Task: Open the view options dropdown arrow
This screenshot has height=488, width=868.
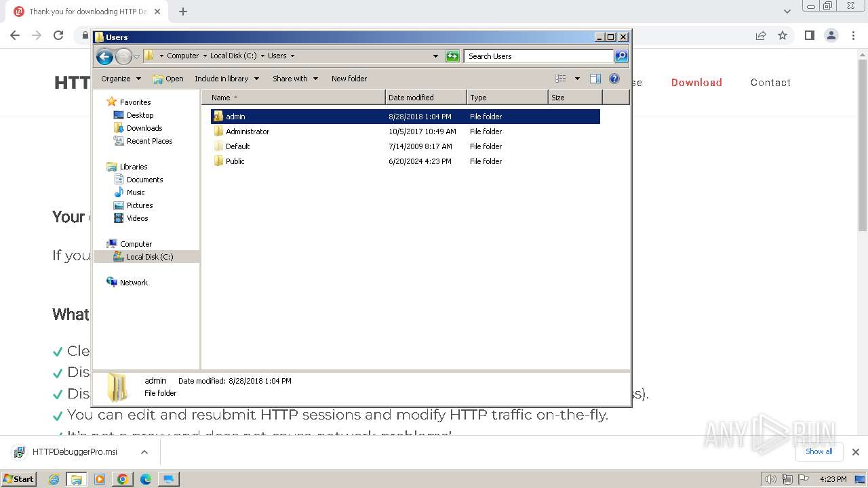Action: coord(577,79)
